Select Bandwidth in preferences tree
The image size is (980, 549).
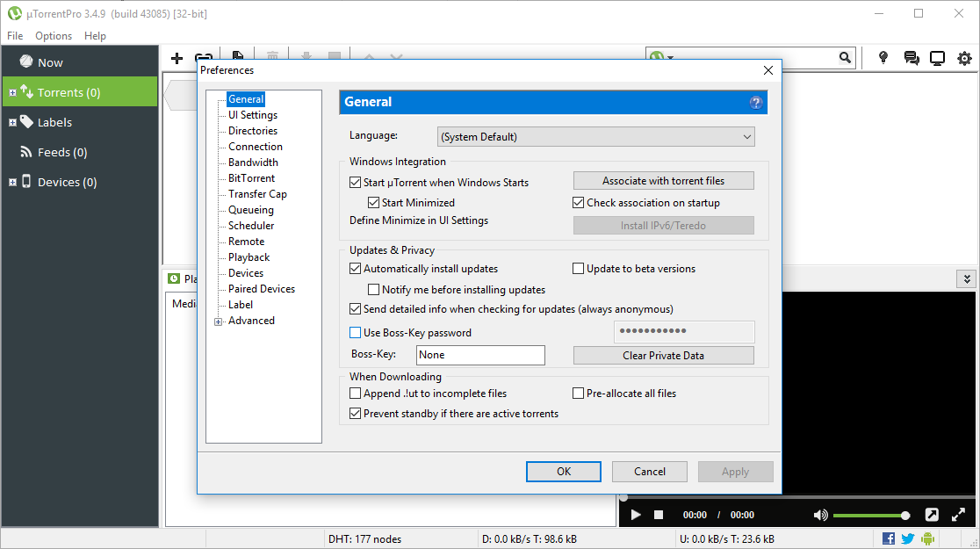pos(253,162)
